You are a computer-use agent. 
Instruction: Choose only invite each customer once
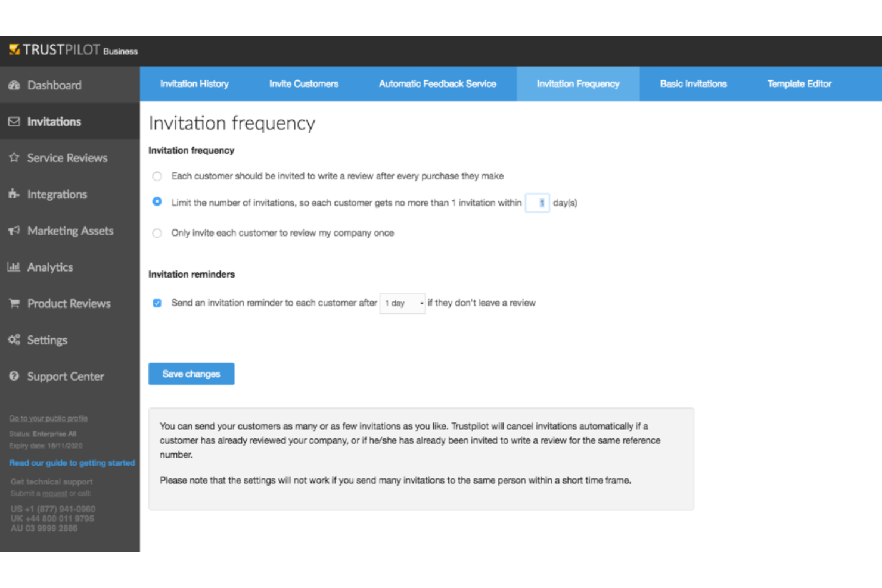pos(157,233)
